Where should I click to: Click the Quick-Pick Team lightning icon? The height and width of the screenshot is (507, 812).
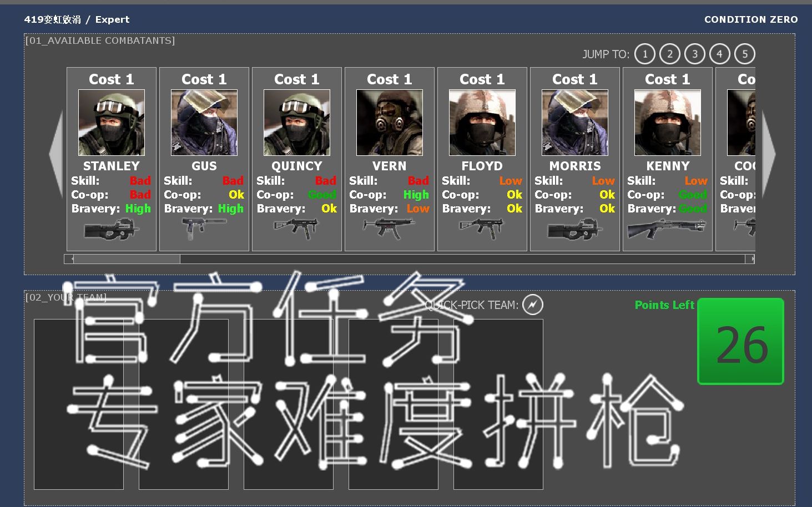tap(533, 305)
